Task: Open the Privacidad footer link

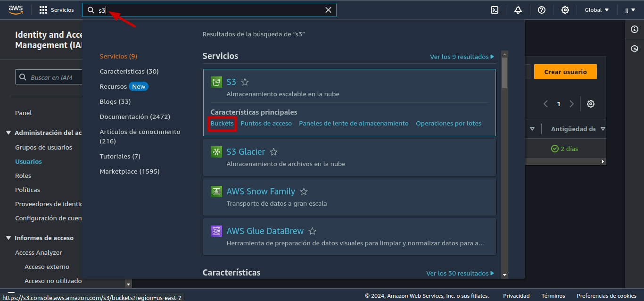Action: point(516,296)
